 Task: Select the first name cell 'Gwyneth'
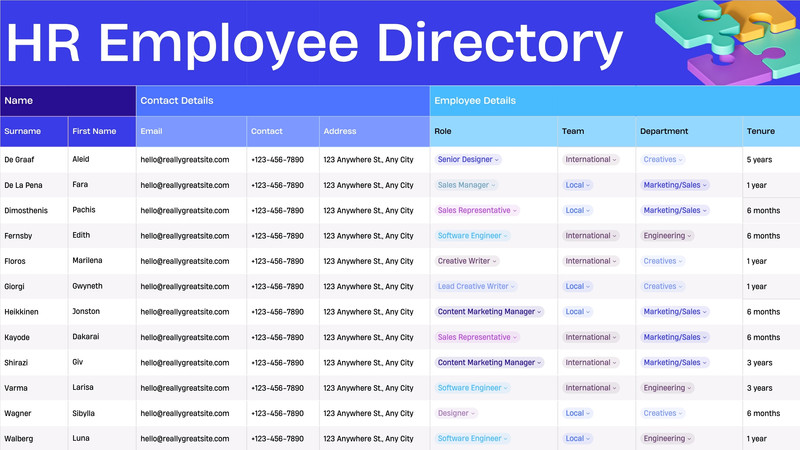(x=102, y=286)
